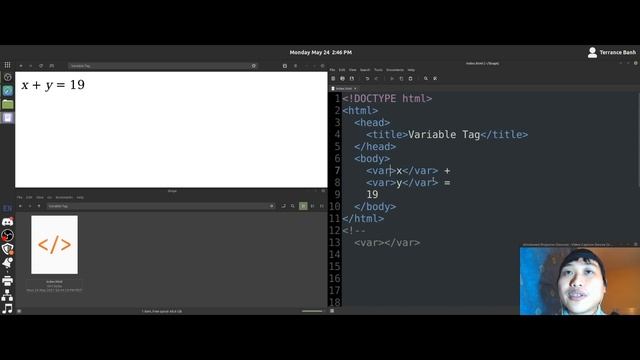640x360 pixels.
Task: Go back in the web browser
Action: [21, 66]
